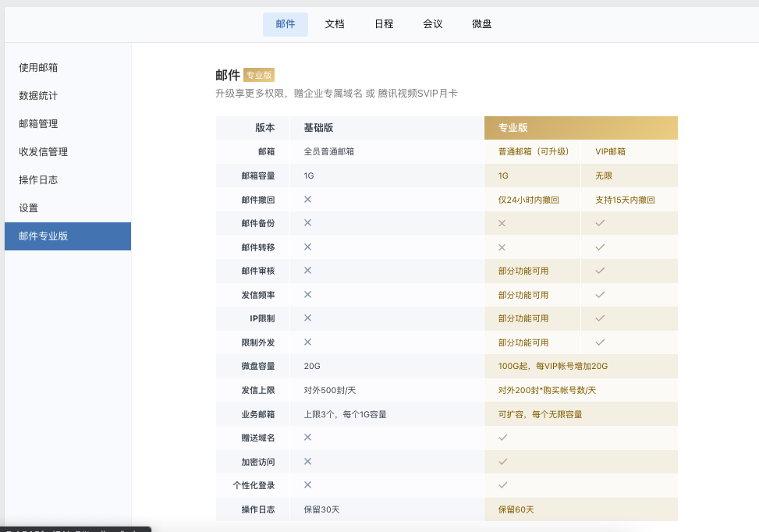Click the X mark for 邮件转移 under 普通邮箱
Viewport: 759px width, 532px height.
(x=502, y=247)
